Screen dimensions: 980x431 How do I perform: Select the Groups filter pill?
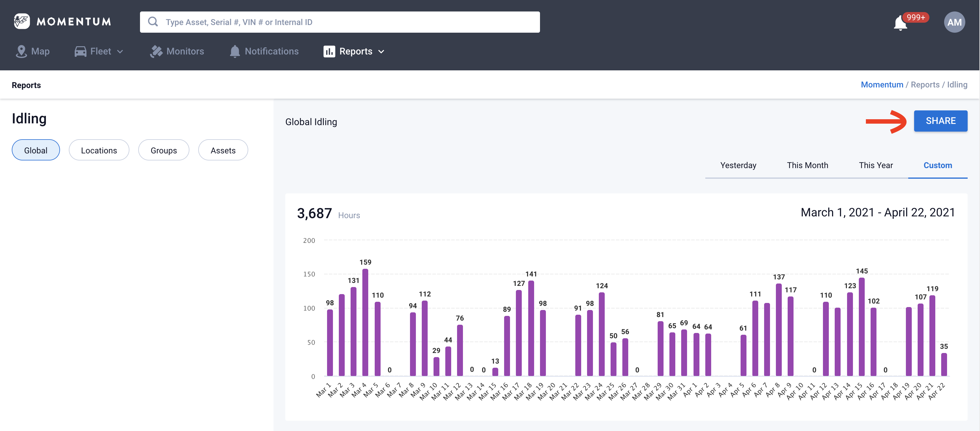164,150
